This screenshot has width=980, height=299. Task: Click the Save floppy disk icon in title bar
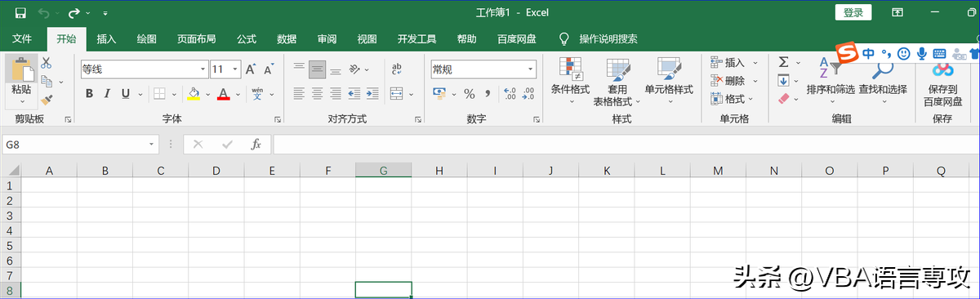click(20, 13)
